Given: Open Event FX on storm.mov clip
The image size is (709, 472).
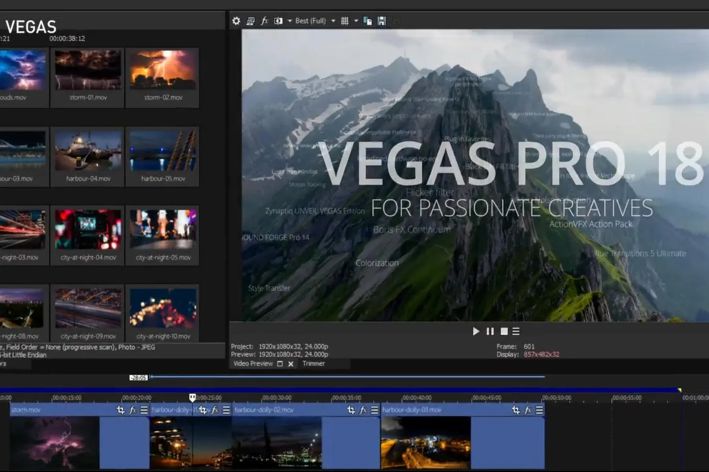Looking at the screenshot, I should (x=132, y=410).
